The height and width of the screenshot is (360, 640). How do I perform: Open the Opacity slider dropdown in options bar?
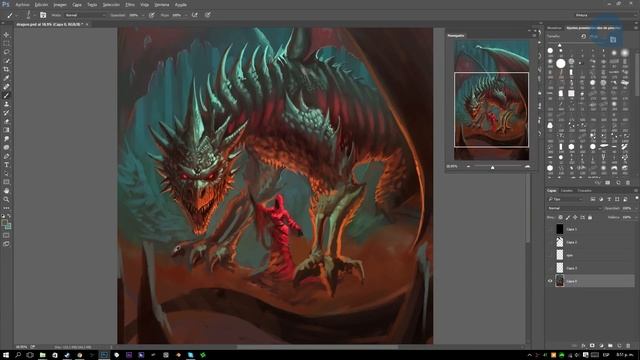[x=142, y=15]
